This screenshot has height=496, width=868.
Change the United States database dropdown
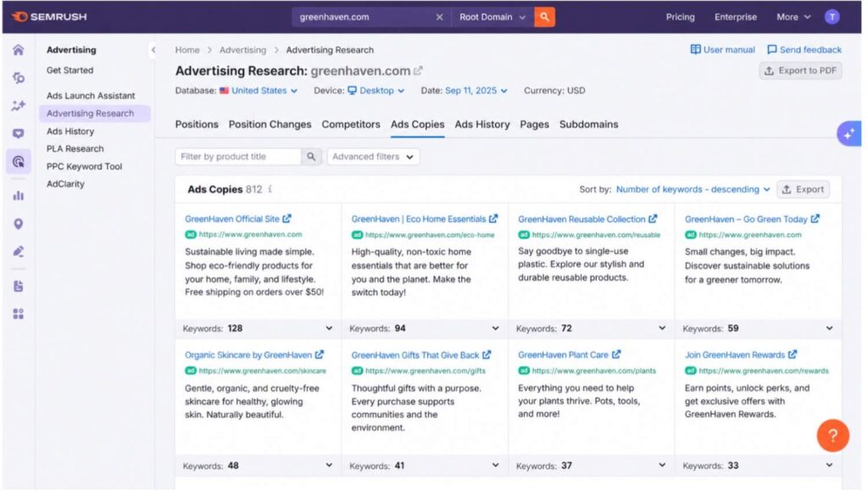[259, 91]
